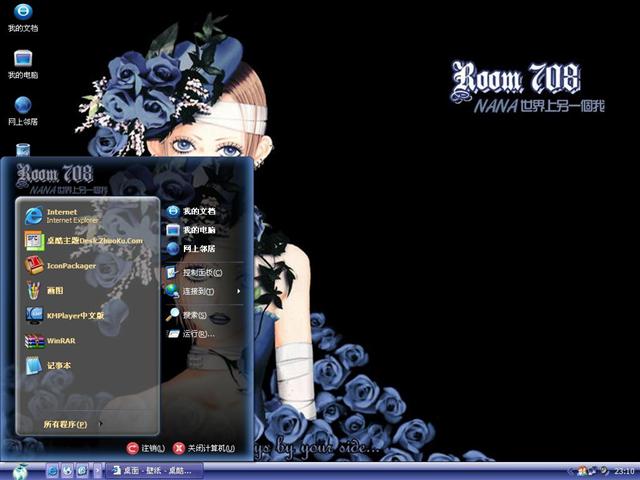Expand hidden tray icons arrow
Image resolution: width=640 pixels, height=480 pixels.
pos(570,471)
